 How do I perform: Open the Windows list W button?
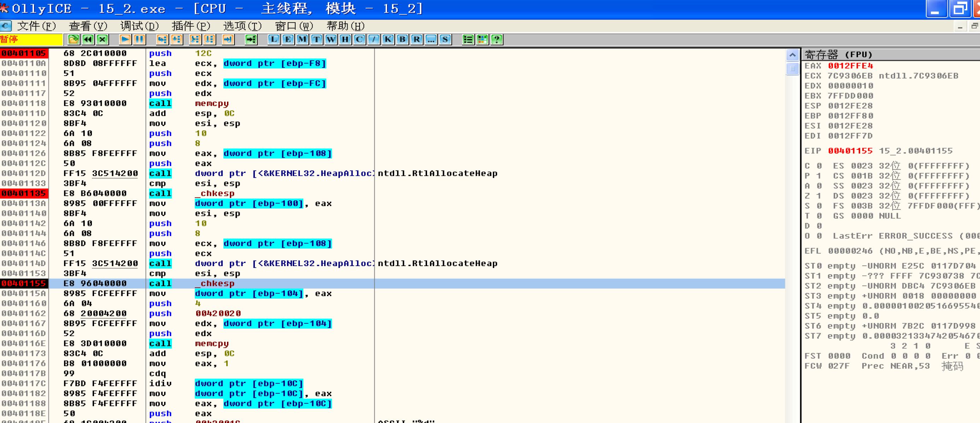pos(331,40)
